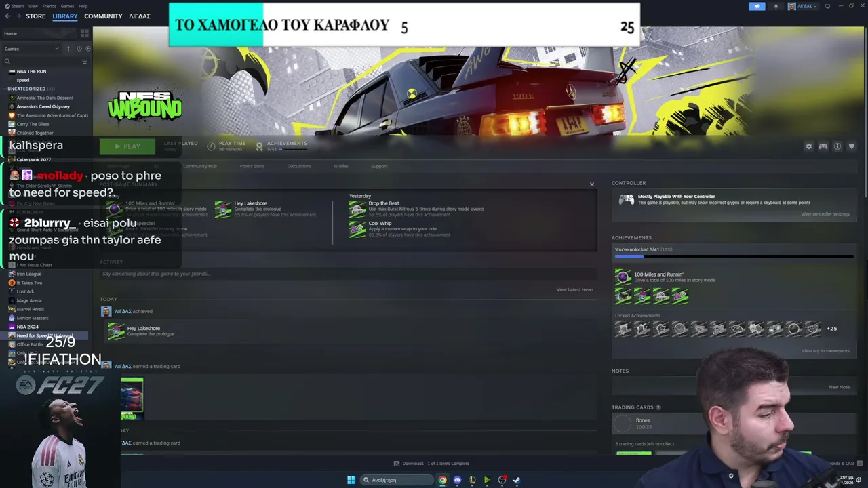Select Mage Arena in library
Viewport: 868px width, 488px height.
pyautogui.click(x=29, y=300)
